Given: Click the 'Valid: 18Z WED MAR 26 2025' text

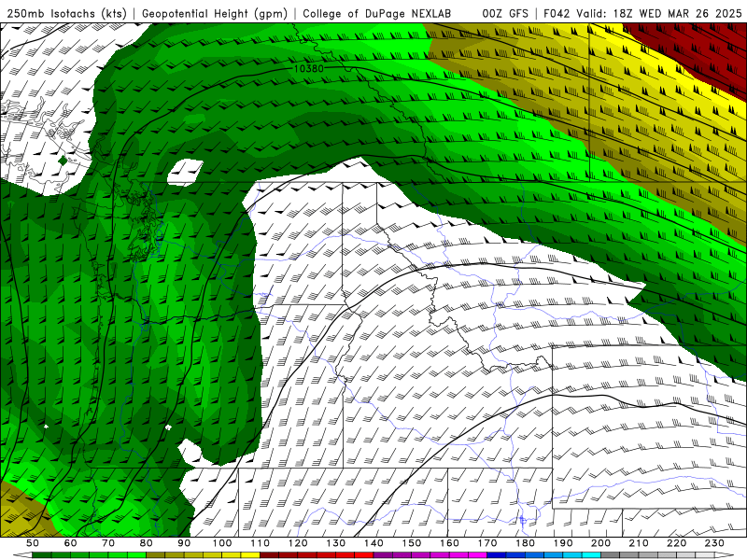Looking at the screenshot, I should (659, 14).
